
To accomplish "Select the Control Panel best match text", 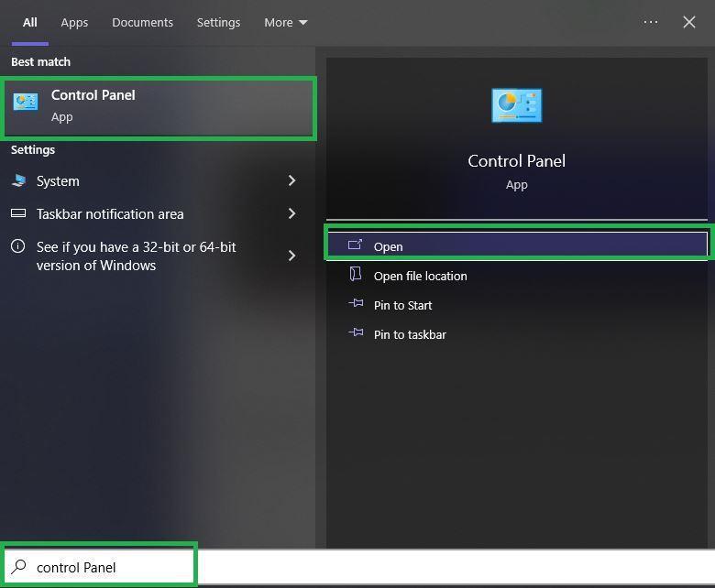I will click(x=93, y=95).
